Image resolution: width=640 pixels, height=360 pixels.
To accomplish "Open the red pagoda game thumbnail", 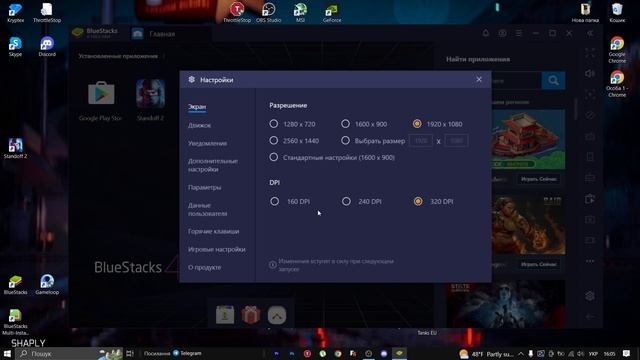I will (528, 139).
